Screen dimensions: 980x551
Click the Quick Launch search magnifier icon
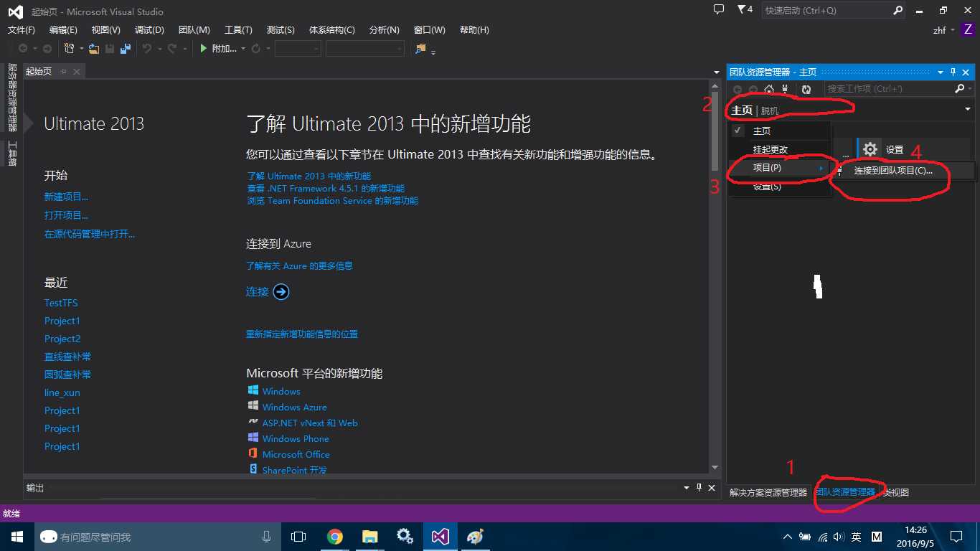coord(897,11)
